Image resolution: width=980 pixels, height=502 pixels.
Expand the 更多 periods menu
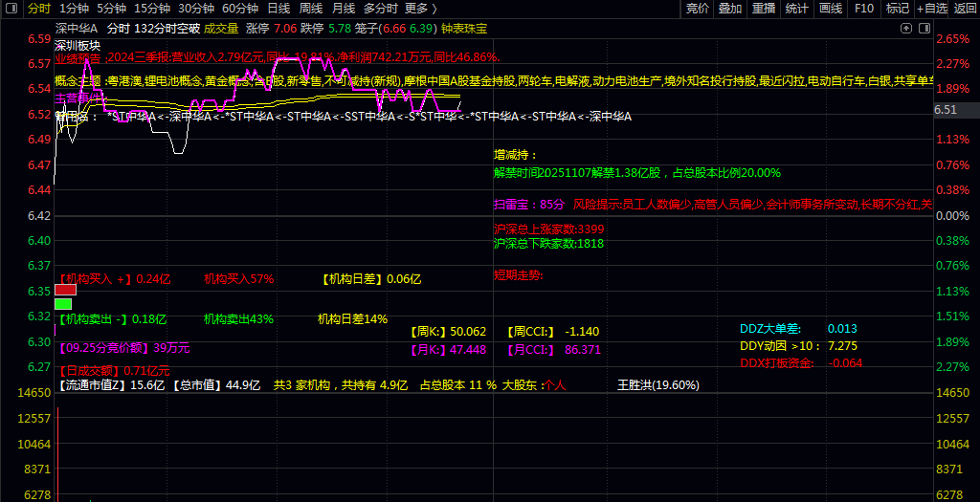(421, 8)
